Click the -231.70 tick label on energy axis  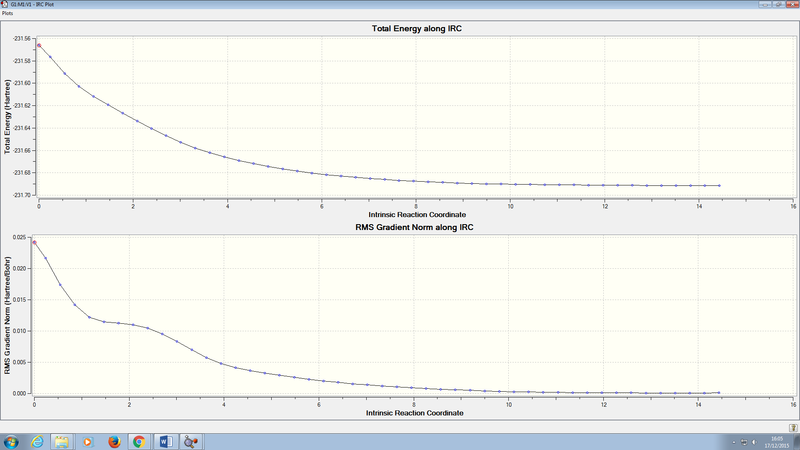21,195
